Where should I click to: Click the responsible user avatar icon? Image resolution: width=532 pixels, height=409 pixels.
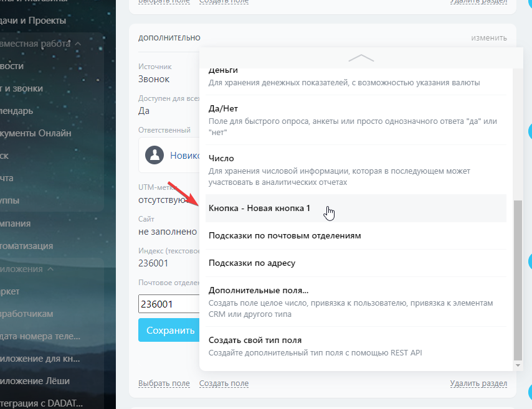[x=154, y=155]
